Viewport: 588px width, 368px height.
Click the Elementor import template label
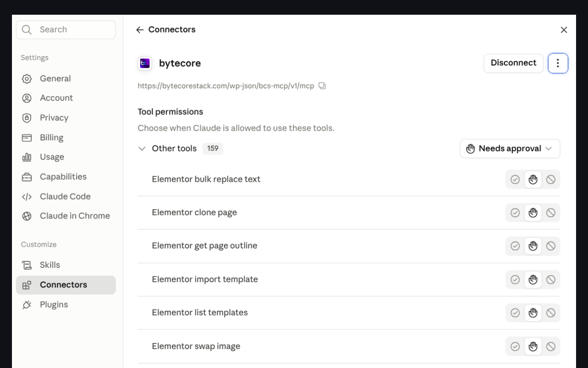click(205, 279)
